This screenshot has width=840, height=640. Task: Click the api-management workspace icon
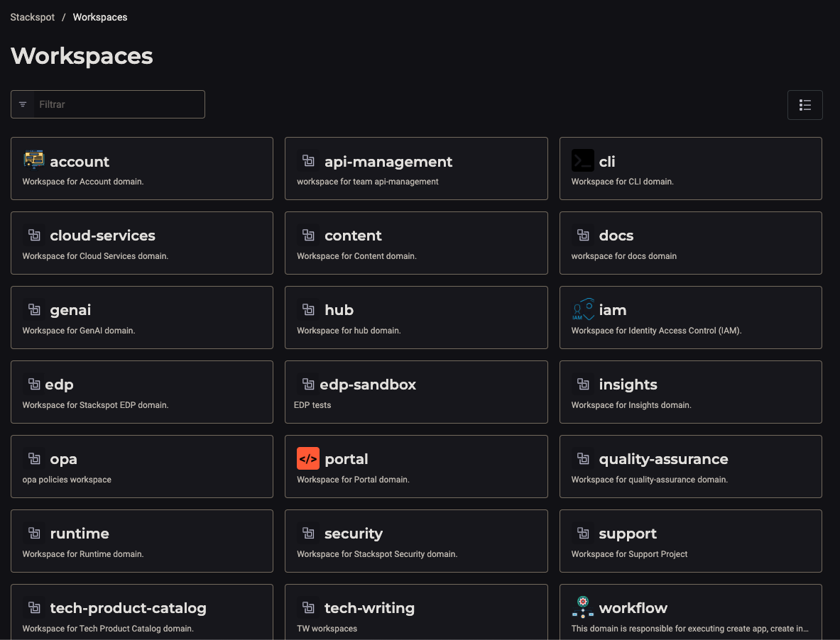pyautogui.click(x=308, y=160)
